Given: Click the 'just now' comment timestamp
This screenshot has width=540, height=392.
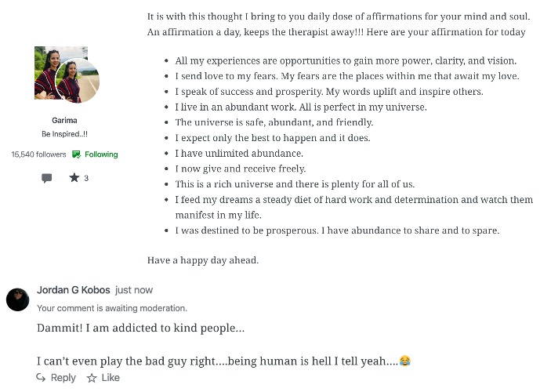Looking at the screenshot, I should coord(134,290).
